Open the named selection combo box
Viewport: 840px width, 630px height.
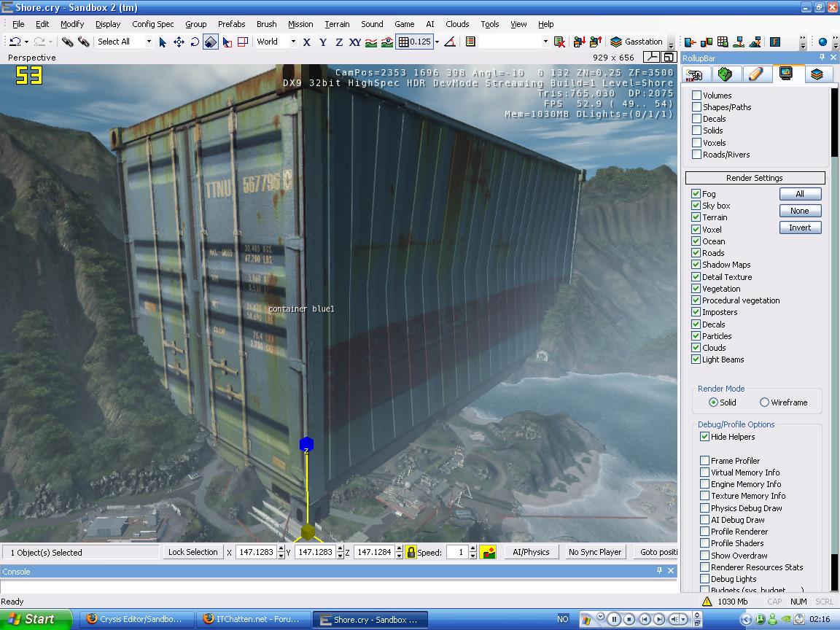tap(514, 42)
